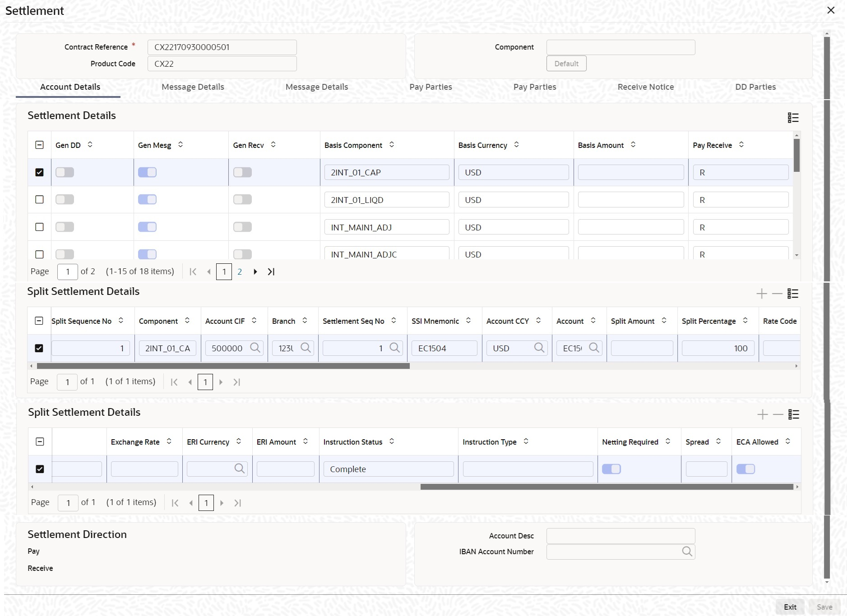This screenshot has width=847, height=616.
Task: Click the Exit button
Action: 790,607
